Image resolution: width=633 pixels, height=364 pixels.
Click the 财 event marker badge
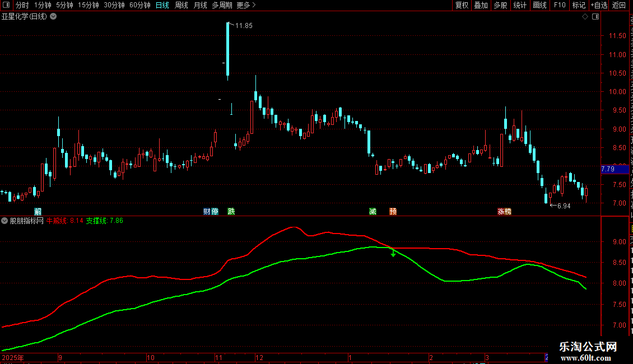[207, 212]
